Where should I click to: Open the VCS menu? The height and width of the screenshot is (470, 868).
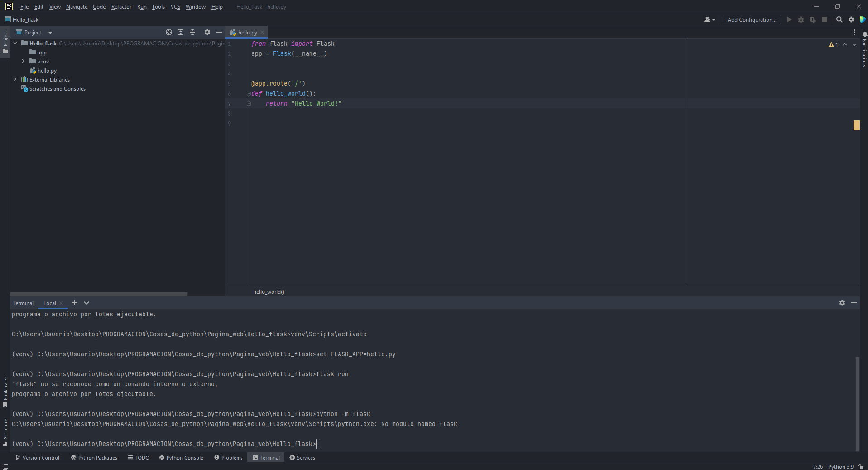point(175,7)
